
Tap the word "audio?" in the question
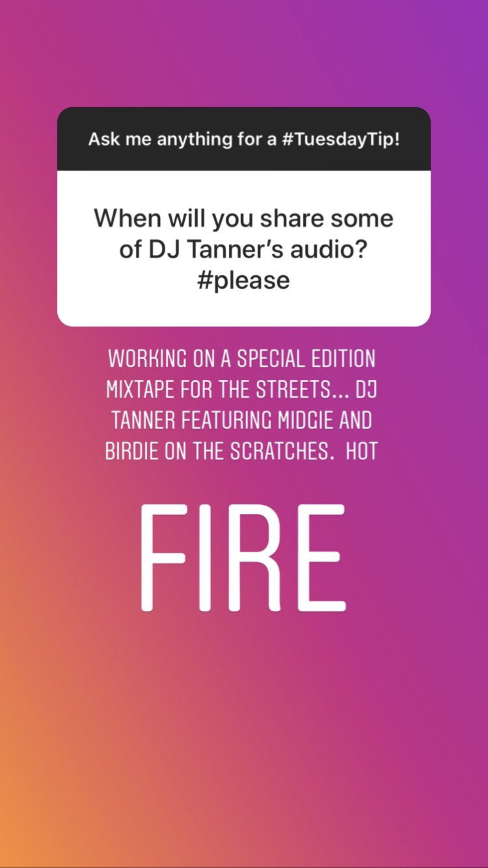pos(328,249)
